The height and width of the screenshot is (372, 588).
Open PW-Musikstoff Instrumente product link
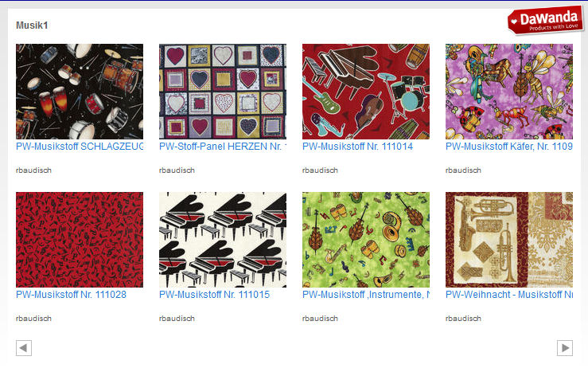click(366, 295)
